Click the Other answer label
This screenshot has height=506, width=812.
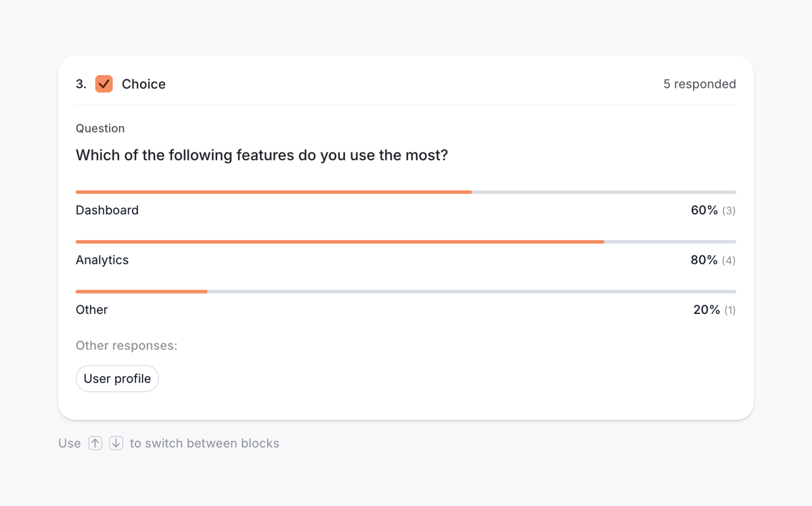click(91, 309)
